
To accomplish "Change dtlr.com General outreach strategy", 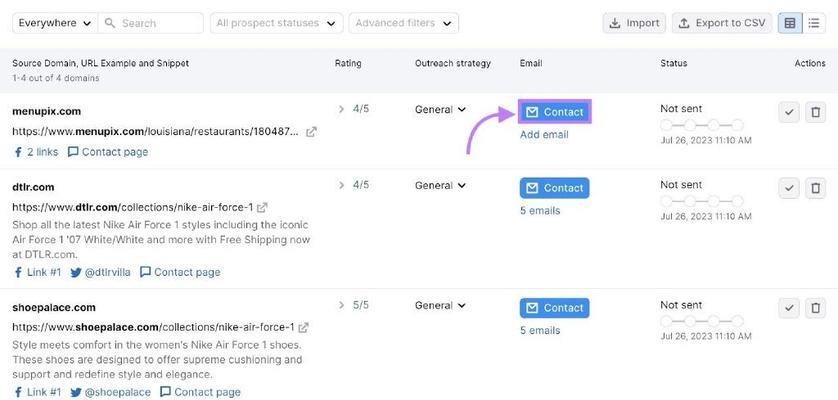I will [x=440, y=185].
